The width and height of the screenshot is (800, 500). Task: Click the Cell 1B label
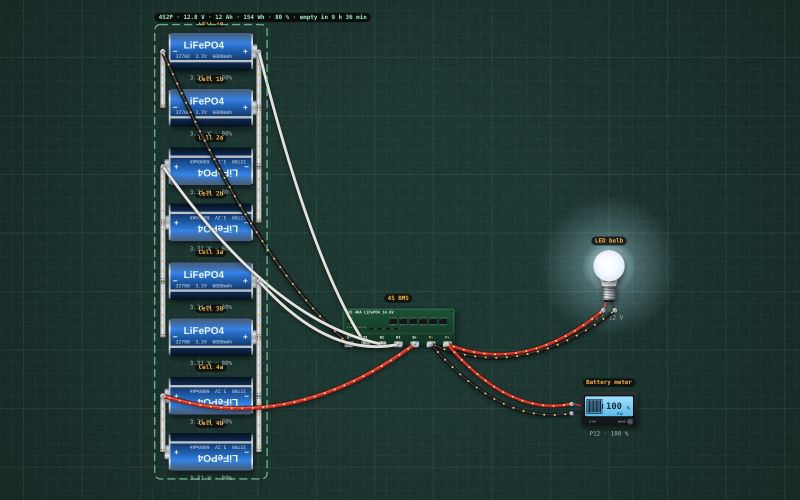tap(211, 79)
